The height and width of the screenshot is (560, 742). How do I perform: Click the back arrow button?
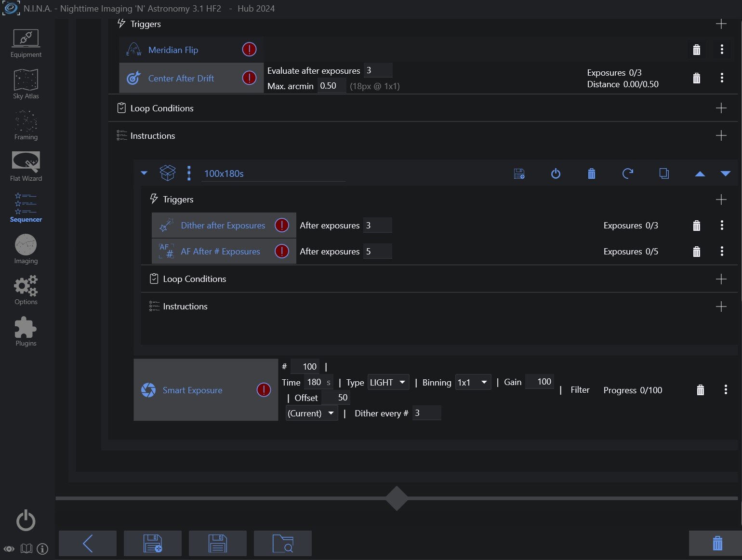(x=88, y=544)
